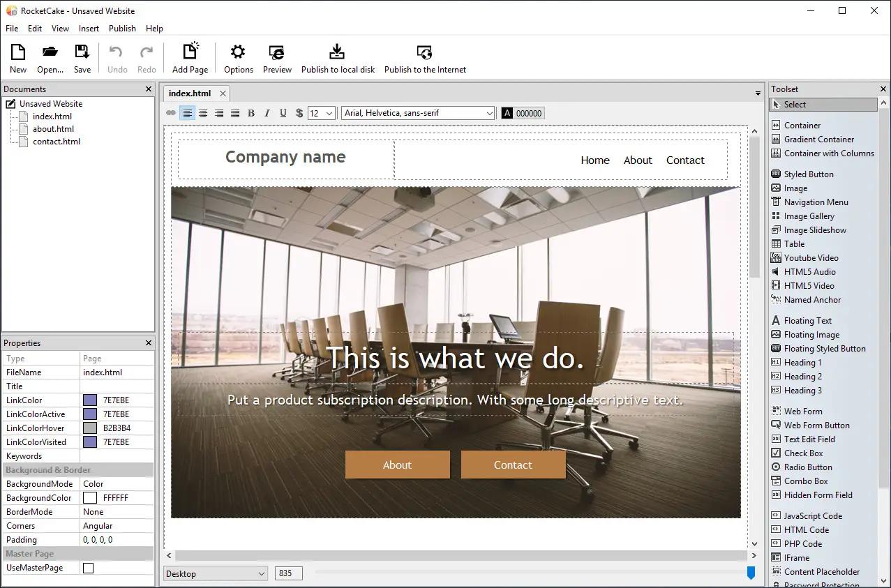Click the Contact link in page navigation

(x=685, y=160)
